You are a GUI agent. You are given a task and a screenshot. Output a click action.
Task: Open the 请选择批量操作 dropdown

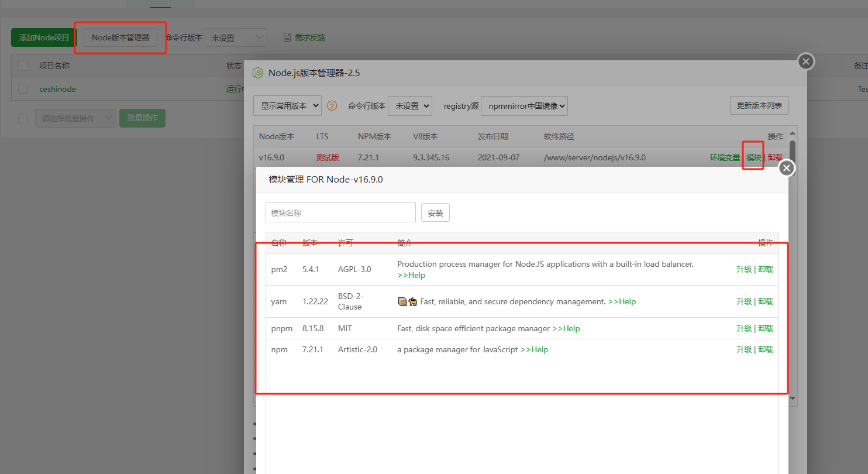pyautogui.click(x=75, y=118)
